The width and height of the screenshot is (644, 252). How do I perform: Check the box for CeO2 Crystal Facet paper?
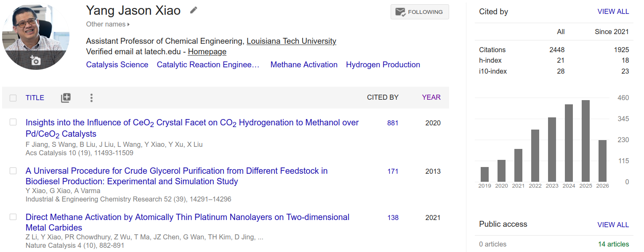tap(13, 122)
